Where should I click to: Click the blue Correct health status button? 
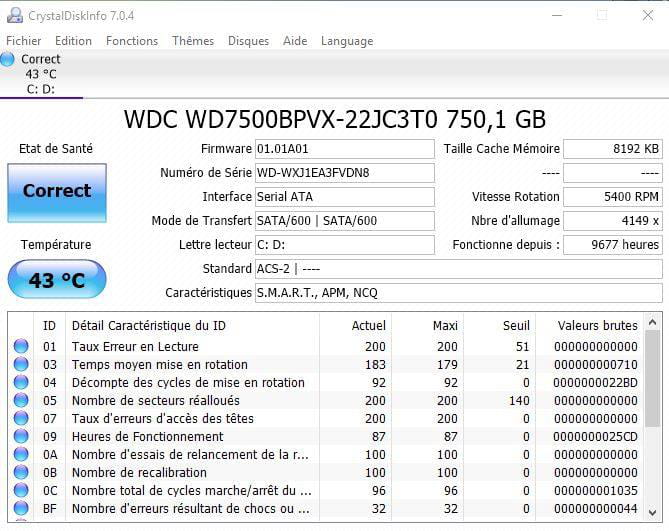click(57, 193)
